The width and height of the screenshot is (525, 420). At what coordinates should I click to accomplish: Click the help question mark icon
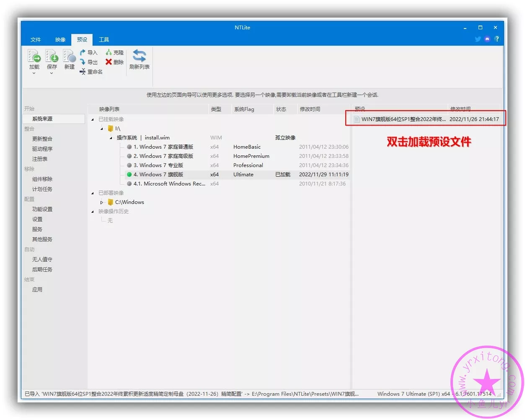click(x=497, y=39)
